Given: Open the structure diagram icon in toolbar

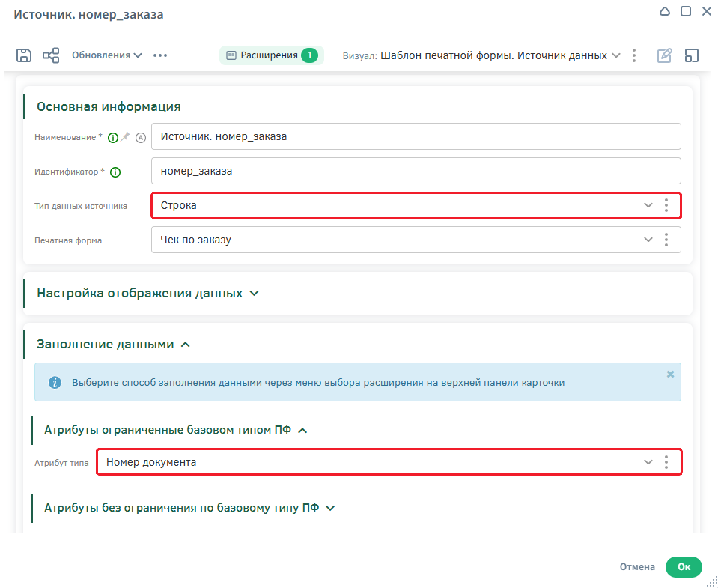Looking at the screenshot, I should (x=51, y=55).
